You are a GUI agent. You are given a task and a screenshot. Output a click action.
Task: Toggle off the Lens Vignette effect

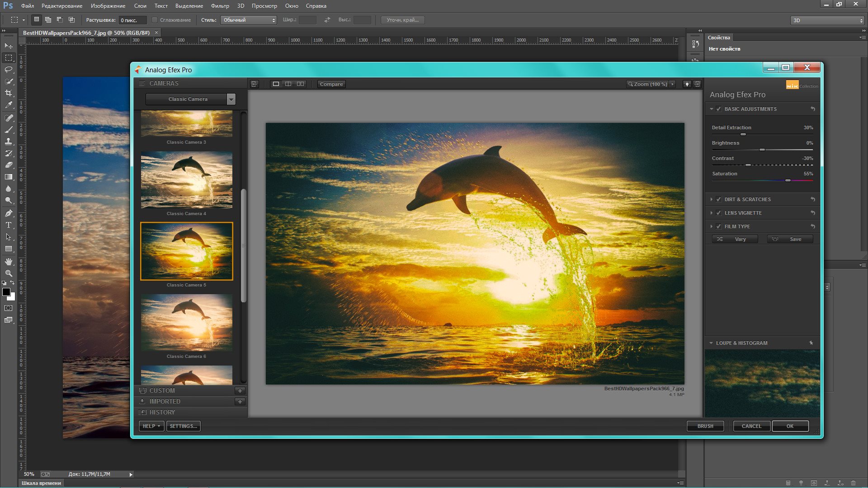click(x=718, y=212)
